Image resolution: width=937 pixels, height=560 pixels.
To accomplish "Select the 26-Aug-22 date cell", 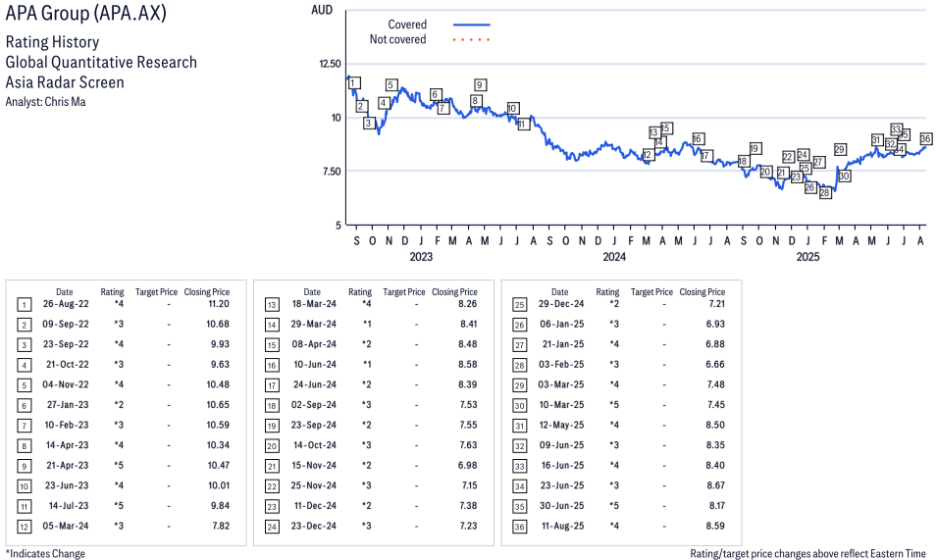I will pyautogui.click(x=66, y=304).
